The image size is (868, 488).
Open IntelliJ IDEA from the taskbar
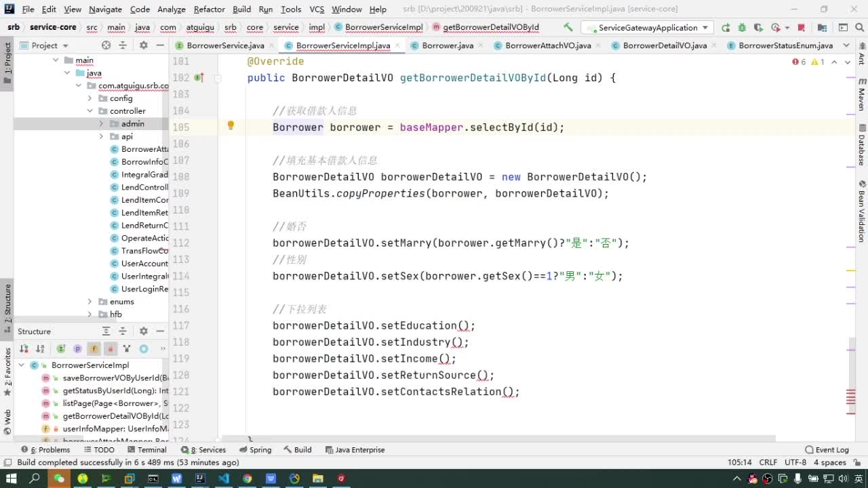pos(200,479)
